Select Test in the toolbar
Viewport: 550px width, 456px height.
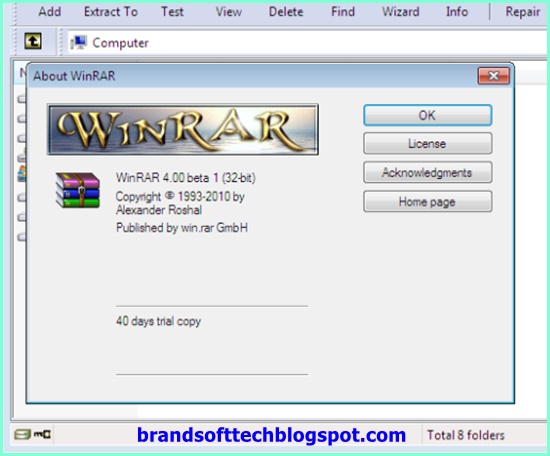click(172, 12)
